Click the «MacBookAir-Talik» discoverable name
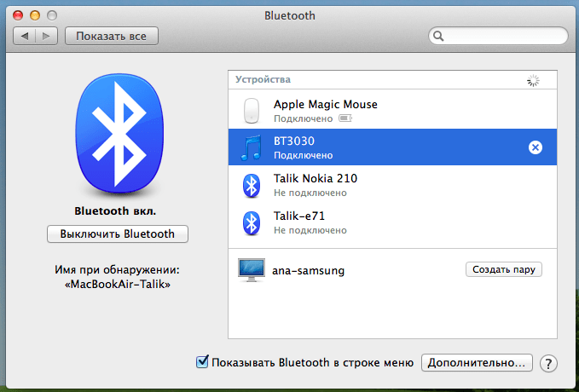The width and height of the screenshot is (579, 392). 118,285
